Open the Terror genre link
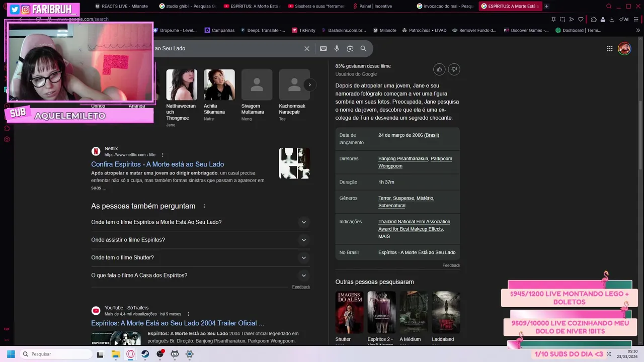 (x=384, y=199)
